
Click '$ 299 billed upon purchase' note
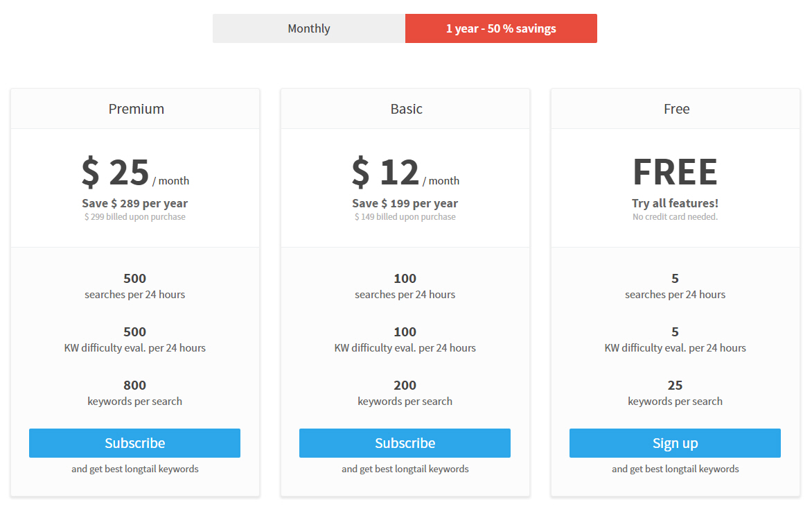click(134, 216)
